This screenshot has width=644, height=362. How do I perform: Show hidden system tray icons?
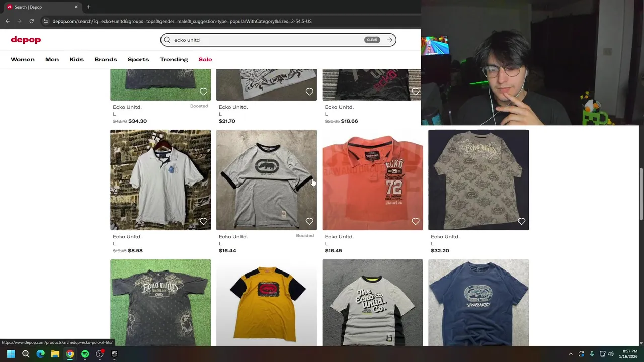pyautogui.click(x=570, y=354)
